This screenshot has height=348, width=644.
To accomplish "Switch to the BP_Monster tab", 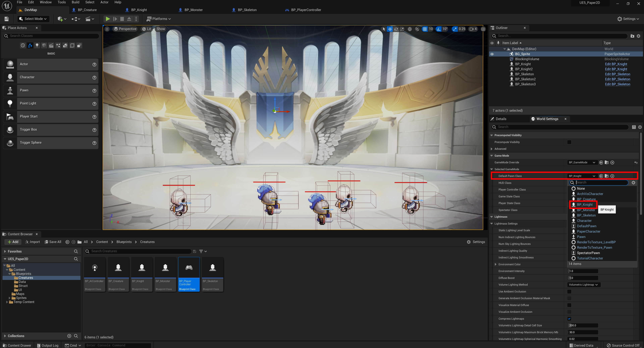I will [x=194, y=10].
